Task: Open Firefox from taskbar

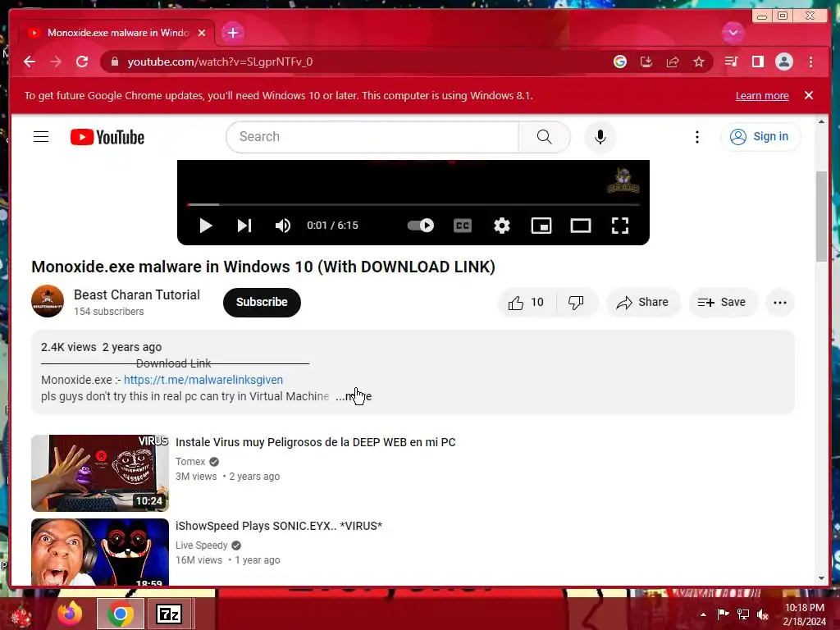Action: (x=70, y=614)
